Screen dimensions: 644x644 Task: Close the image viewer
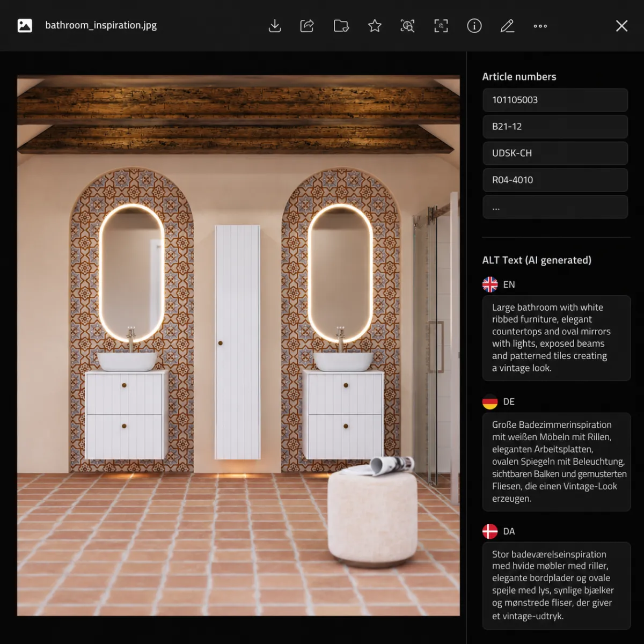click(621, 26)
